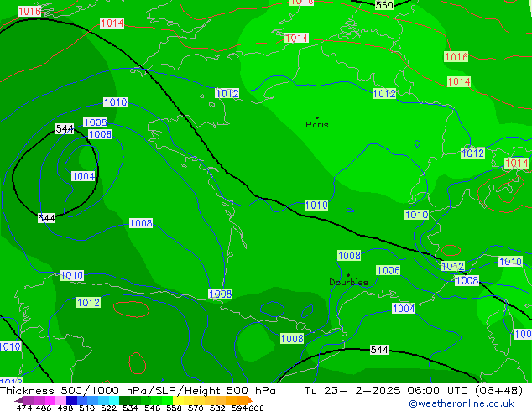Click the Tu 23-12-2025 06:00 UTC timestamp
This screenshot has height=411, width=532.
pos(413,391)
